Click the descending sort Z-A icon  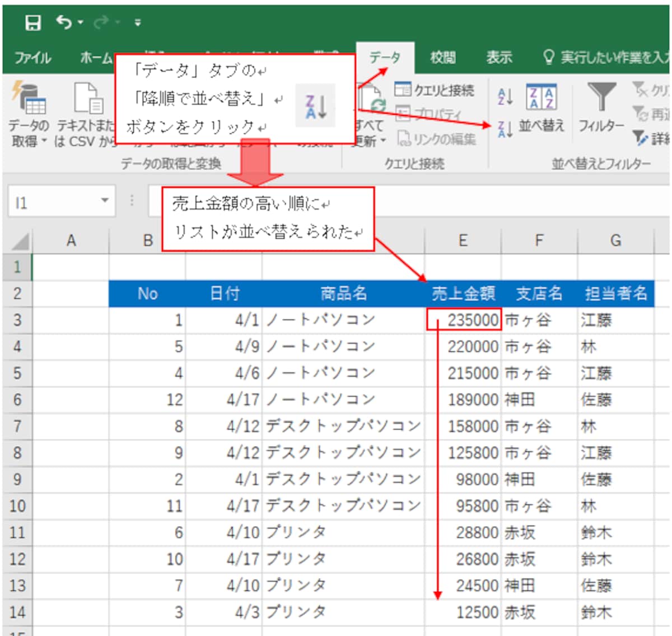505,129
